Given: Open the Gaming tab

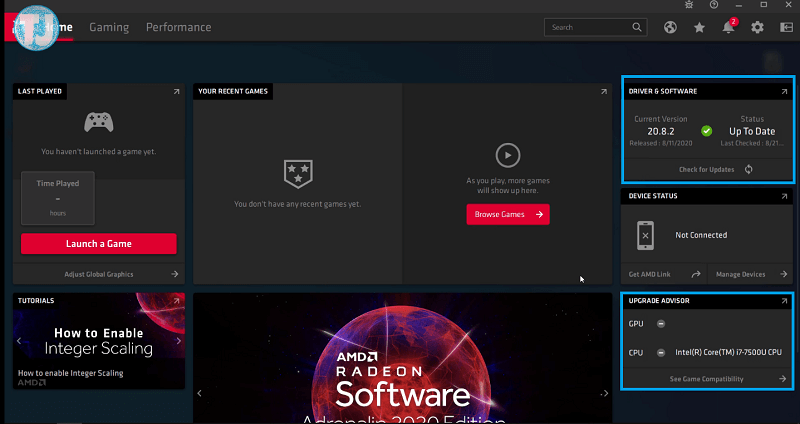Looking at the screenshot, I should pyautogui.click(x=109, y=28).
